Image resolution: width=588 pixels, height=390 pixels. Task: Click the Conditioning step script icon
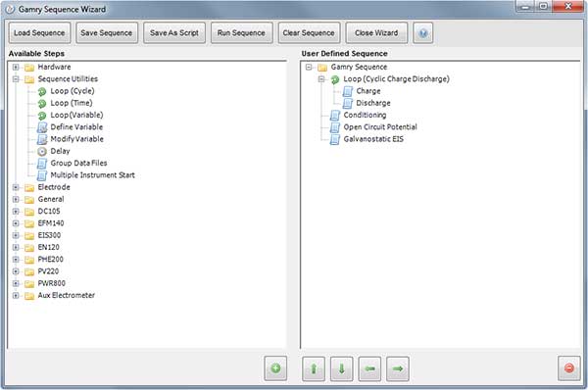coord(335,115)
